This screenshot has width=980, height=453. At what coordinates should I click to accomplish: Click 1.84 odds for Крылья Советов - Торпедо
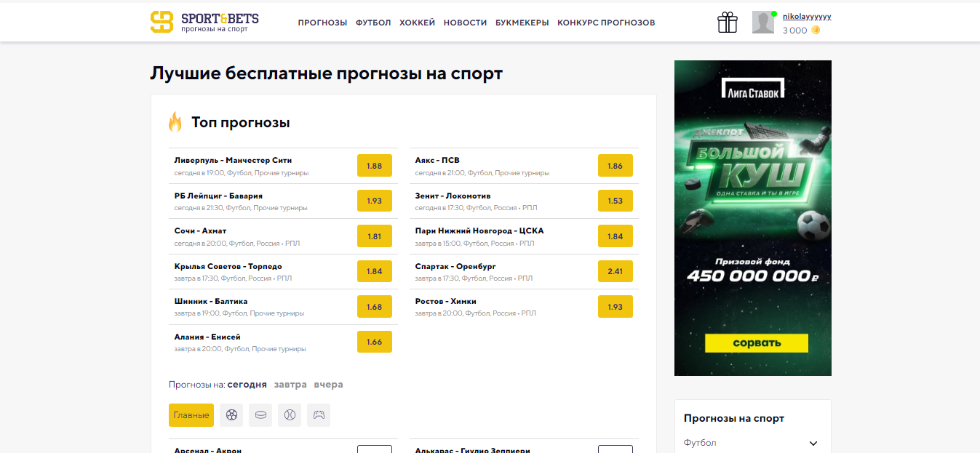tap(375, 271)
